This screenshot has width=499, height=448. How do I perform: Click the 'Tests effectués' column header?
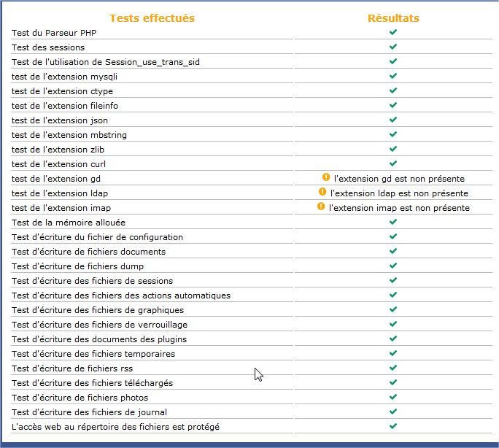pyautogui.click(x=152, y=18)
